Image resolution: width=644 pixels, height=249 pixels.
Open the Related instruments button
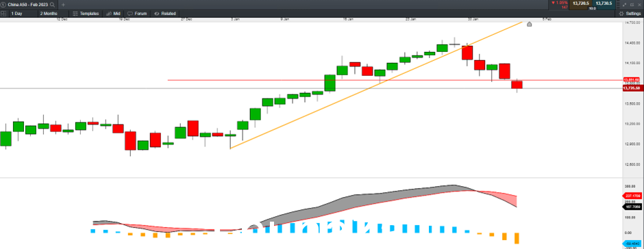tap(165, 14)
